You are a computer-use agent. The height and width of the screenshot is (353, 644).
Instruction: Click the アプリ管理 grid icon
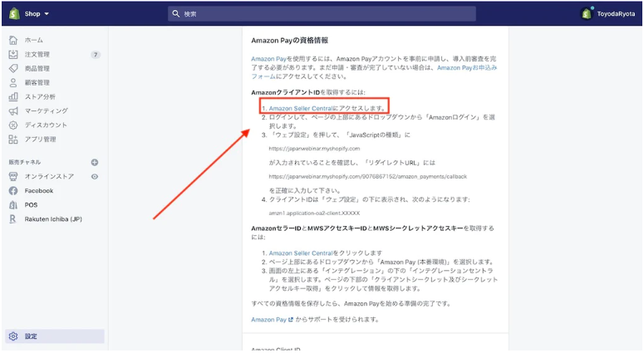point(13,140)
